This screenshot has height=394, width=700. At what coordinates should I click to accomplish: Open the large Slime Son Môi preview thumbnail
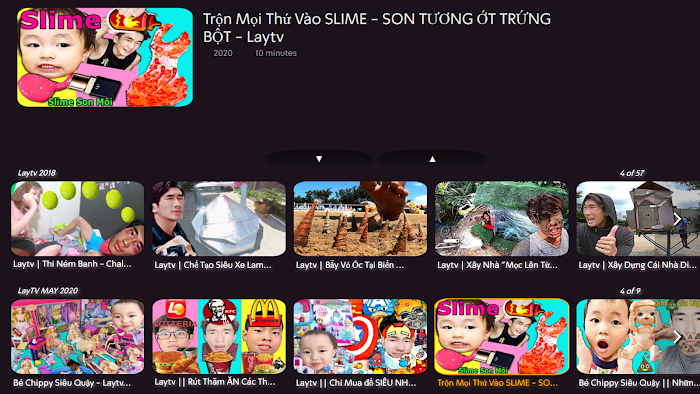click(105, 57)
